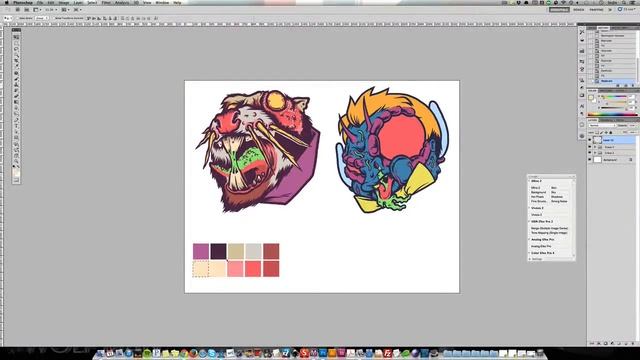The image size is (640, 360).
Task: Select the Eyedropper tool
Action: coord(16,66)
